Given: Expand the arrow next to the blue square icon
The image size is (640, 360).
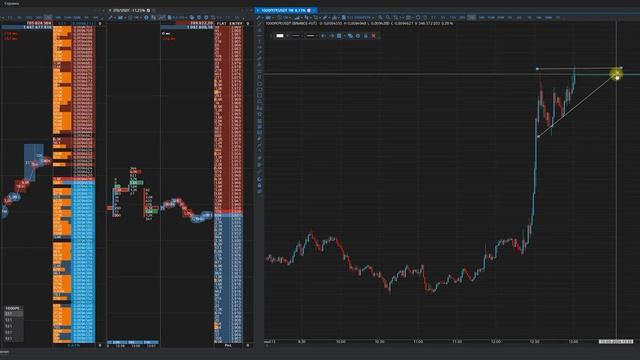Looking at the screenshot, I should [344, 36].
